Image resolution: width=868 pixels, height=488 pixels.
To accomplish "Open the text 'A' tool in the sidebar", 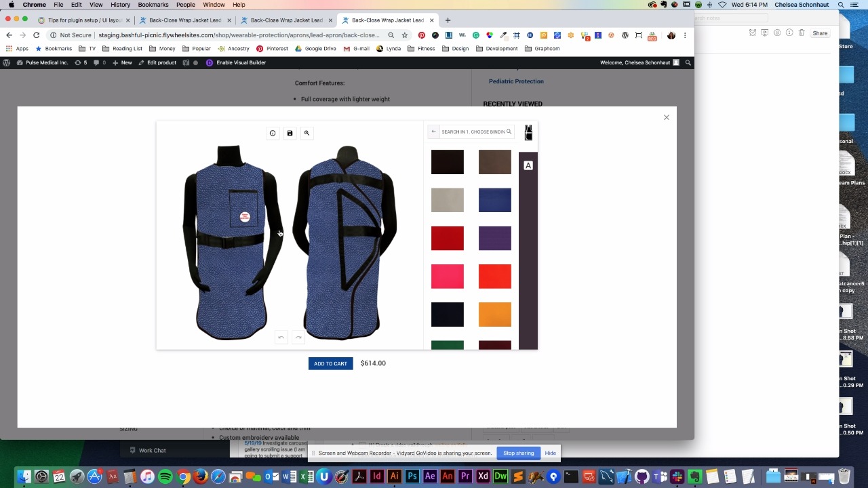I will click(528, 165).
